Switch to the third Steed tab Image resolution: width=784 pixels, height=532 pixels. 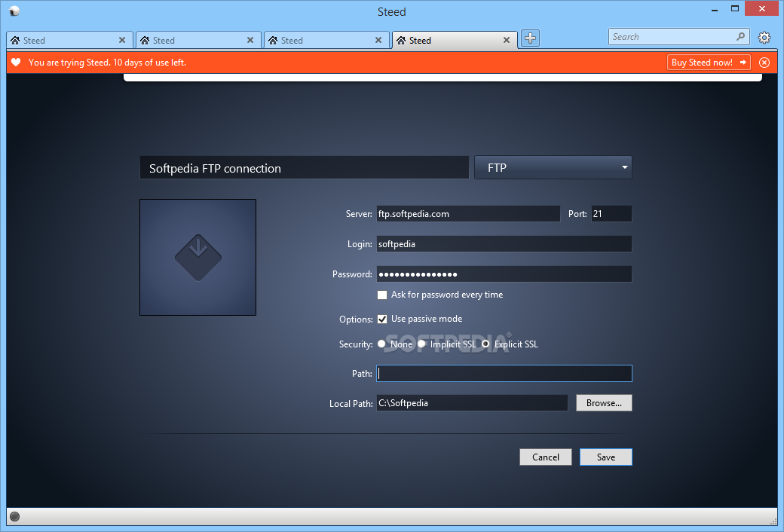(326, 40)
